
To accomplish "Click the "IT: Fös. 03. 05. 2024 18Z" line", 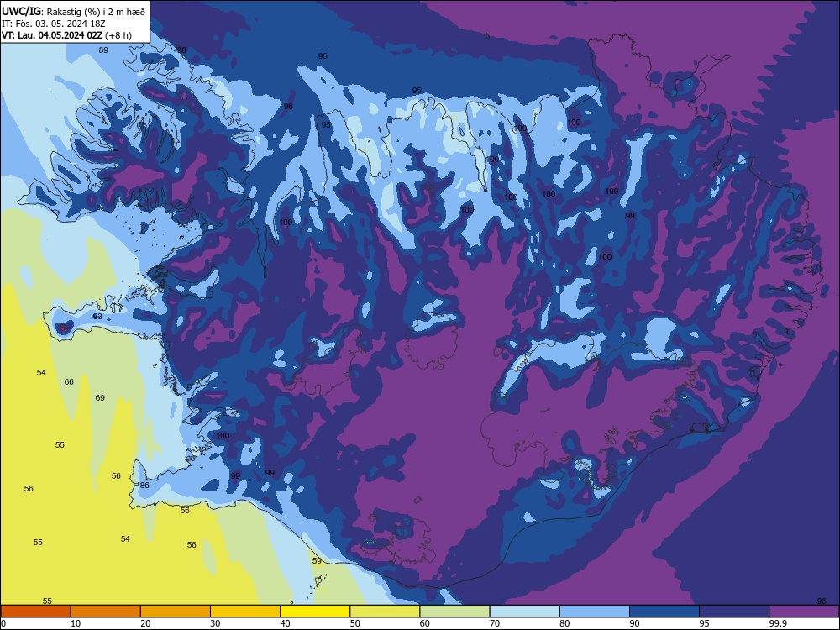I will point(54,24).
